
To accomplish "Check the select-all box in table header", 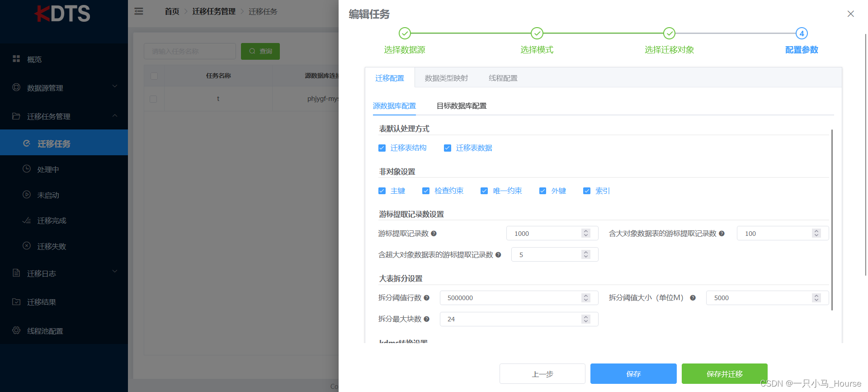I will [154, 76].
